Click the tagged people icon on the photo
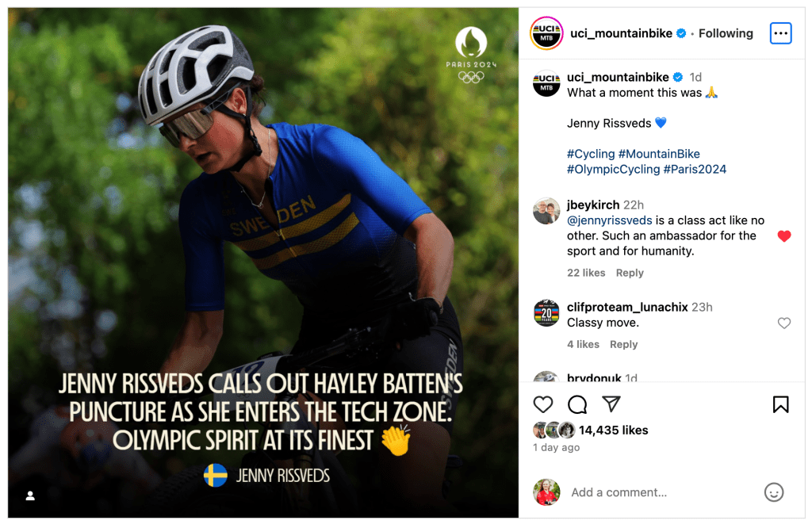Image resolution: width=812 pixels, height=528 pixels. tap(30, 496)
